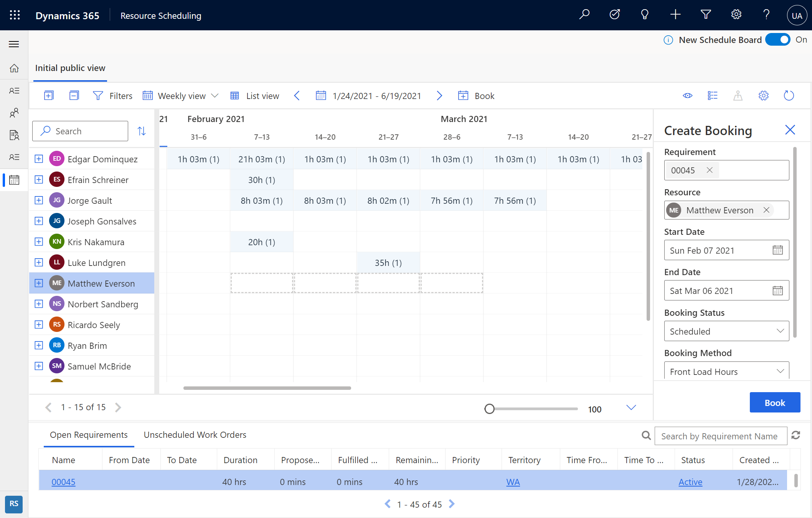This screenshot has width=812, height=518.
Task: Click the filter icon to open filters
Action: click(97, 96)
